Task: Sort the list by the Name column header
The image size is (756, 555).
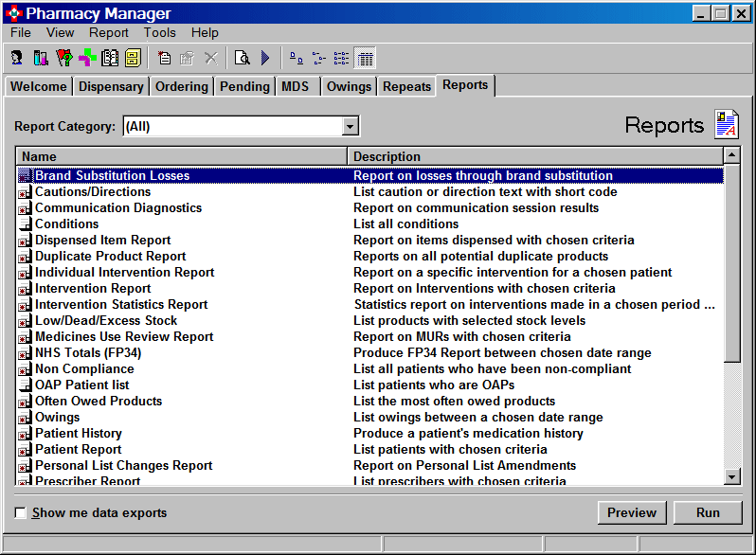Action: tap(182, 156)
